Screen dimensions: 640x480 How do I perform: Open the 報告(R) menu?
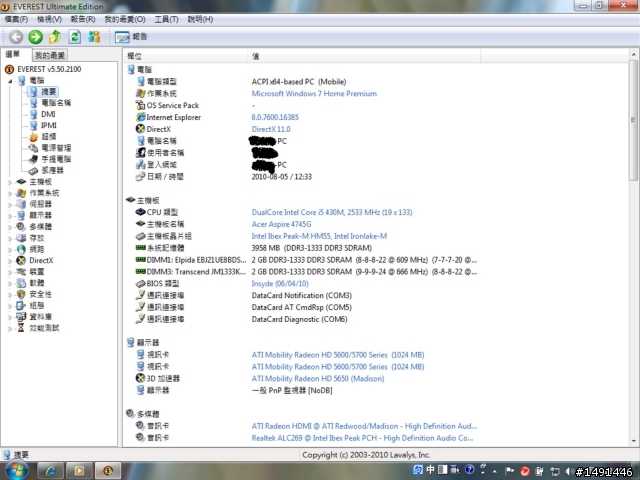tap(83, 19)
